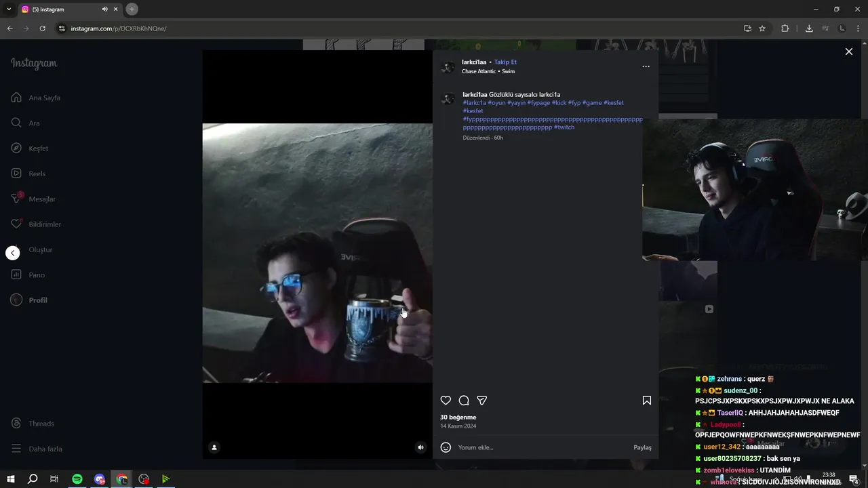Show tagged people on the video
The image size is (868, 488).
point(214,447)
